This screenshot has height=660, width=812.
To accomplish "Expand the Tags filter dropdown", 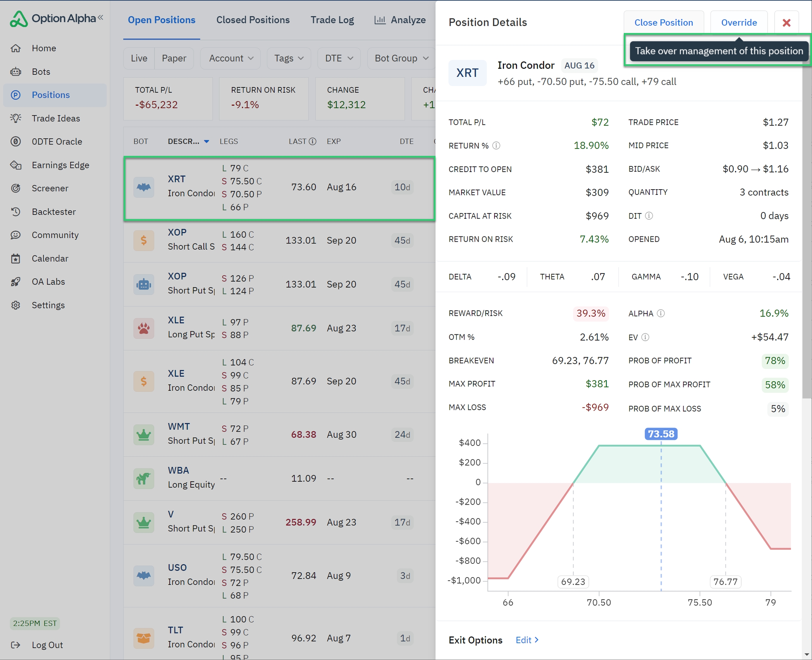I will 289,58.
